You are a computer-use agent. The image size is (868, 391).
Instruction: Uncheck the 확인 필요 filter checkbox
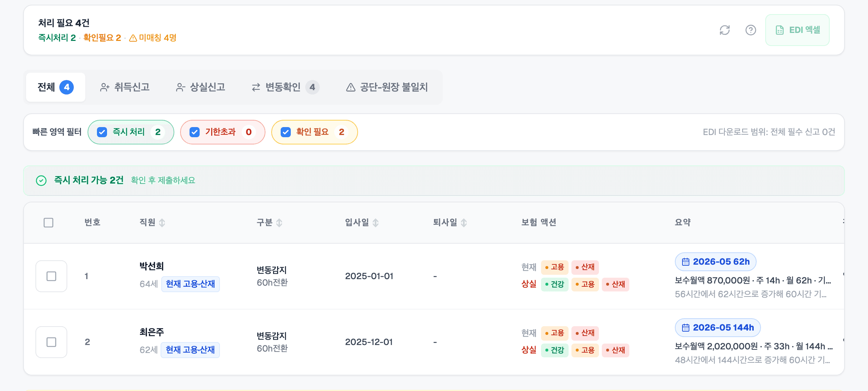tap(286, 132)
